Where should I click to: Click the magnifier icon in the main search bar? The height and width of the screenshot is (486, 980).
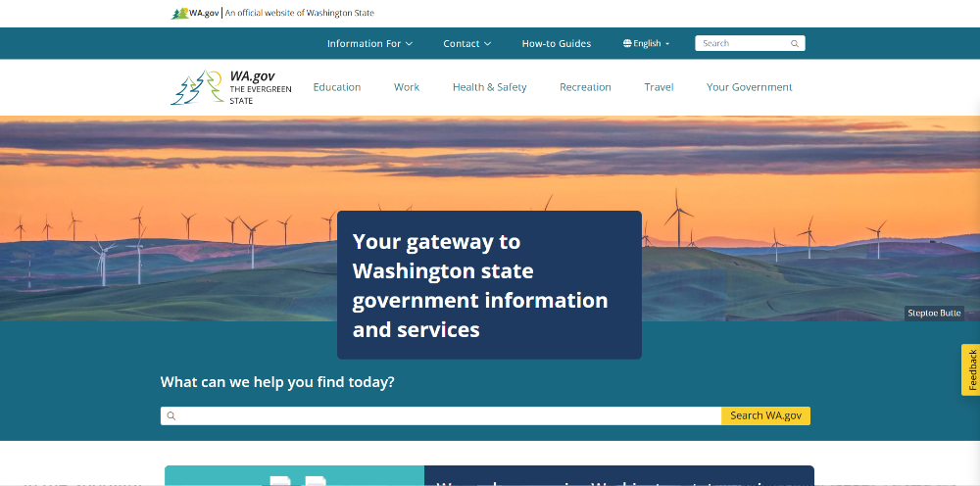click(x=171, y=416)
